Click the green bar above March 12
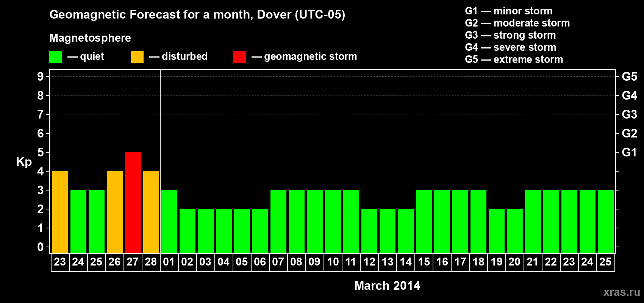 pos(369,231)
